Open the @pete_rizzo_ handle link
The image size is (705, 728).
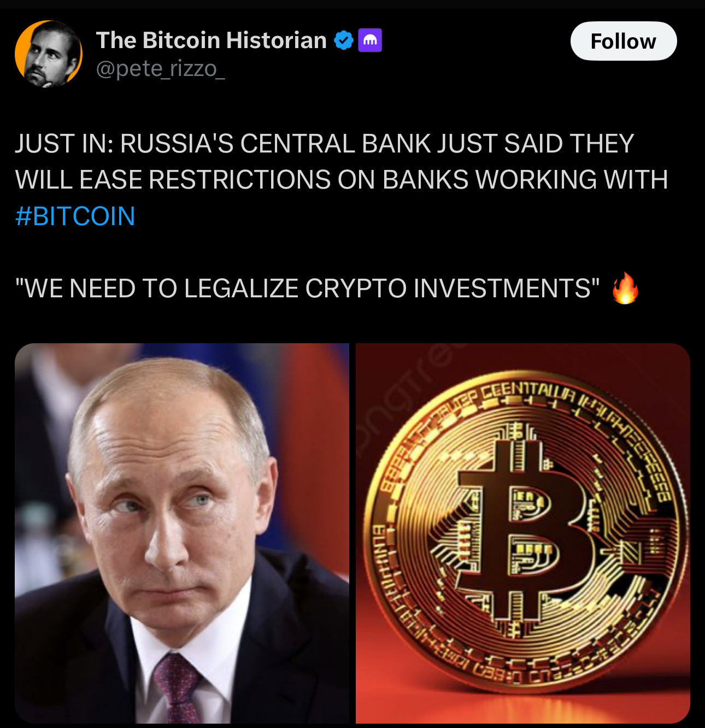(x=161, y=69)
